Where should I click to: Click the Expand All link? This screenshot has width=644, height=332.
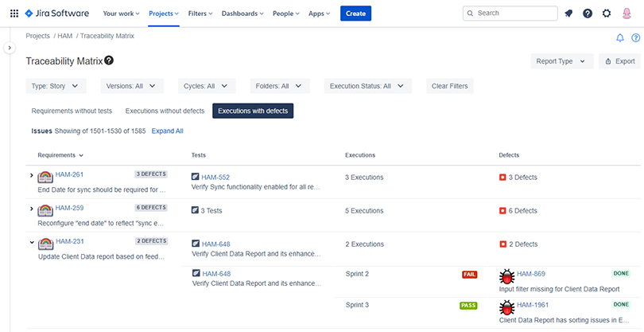coord(168,131)
